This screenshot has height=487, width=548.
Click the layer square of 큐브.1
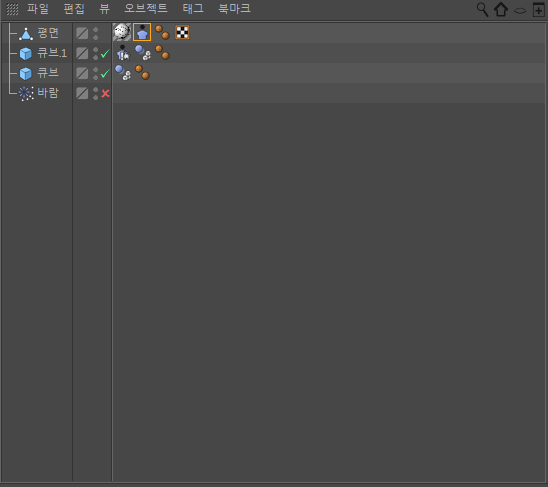tap(82, 53)
